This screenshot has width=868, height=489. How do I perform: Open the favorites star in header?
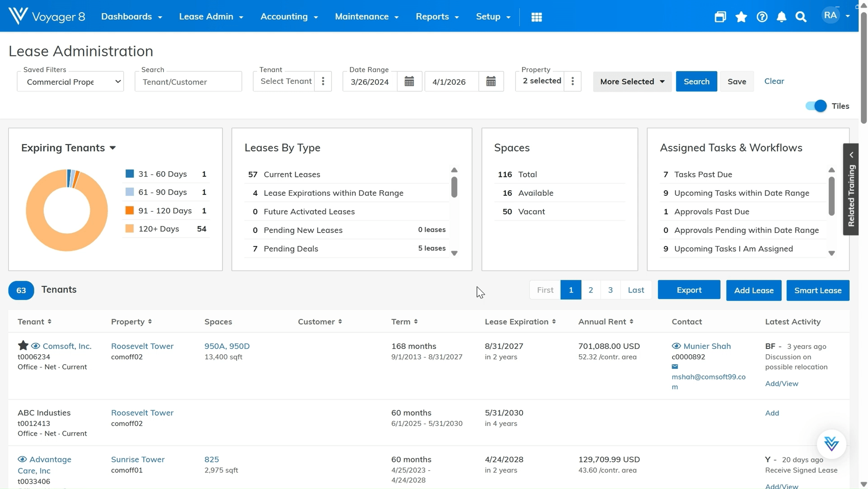point(741,17)
